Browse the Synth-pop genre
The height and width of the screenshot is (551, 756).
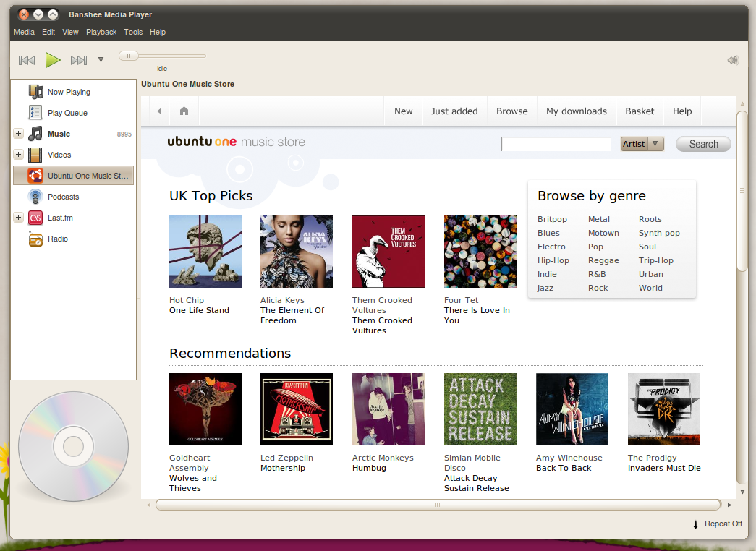click(659, 233)
